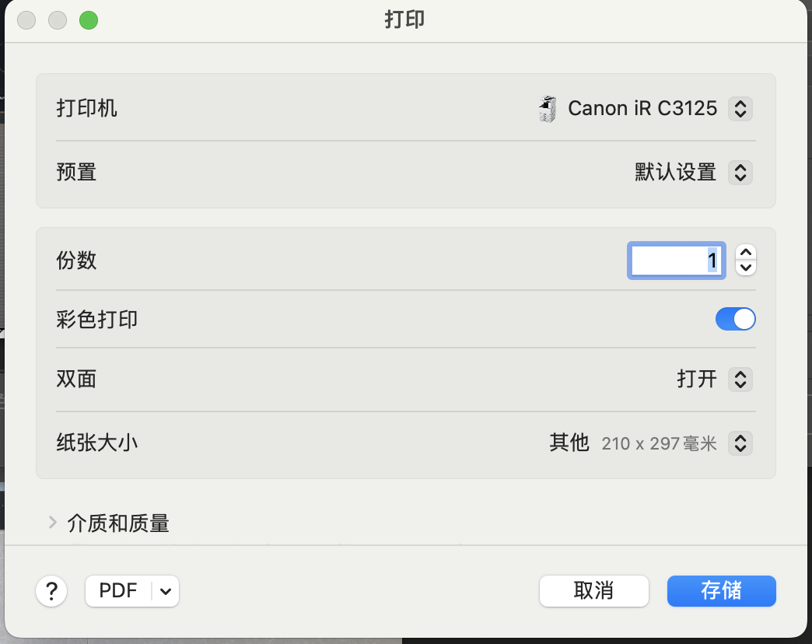
Task: Click the 份数 copies input field
Action: click(675, 260)
